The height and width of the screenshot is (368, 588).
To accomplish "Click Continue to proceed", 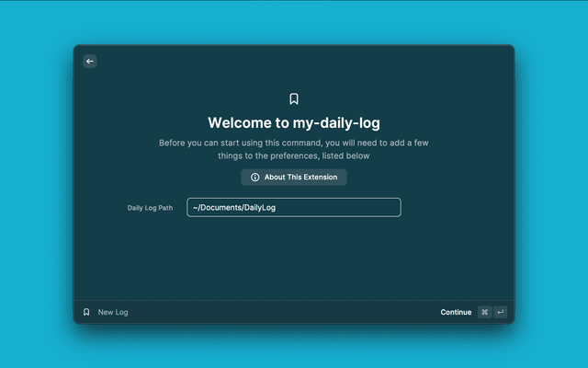I will (x=456, y=312).
